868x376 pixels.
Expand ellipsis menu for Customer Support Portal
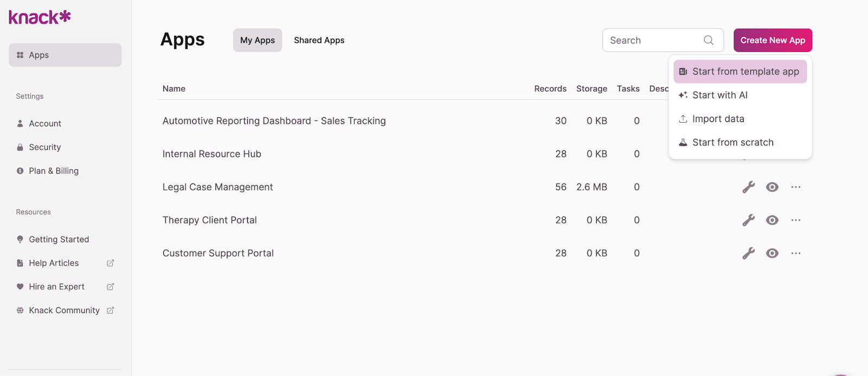796,253
